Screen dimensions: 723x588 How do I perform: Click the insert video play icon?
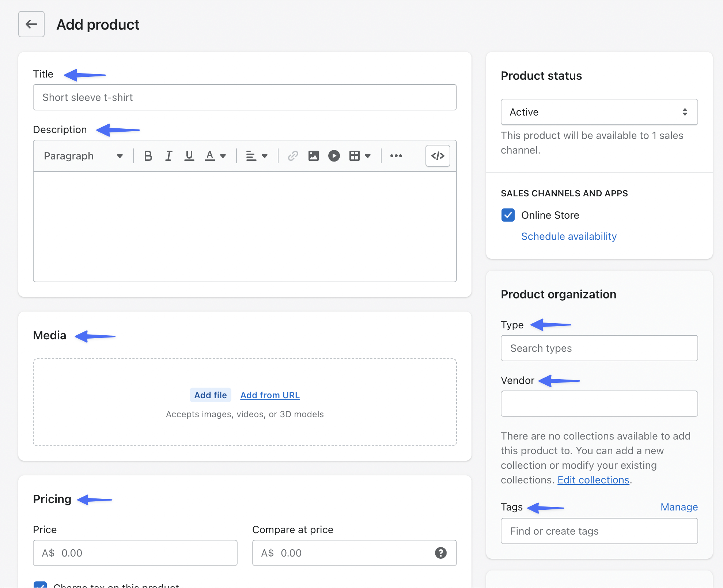[334, 156]
